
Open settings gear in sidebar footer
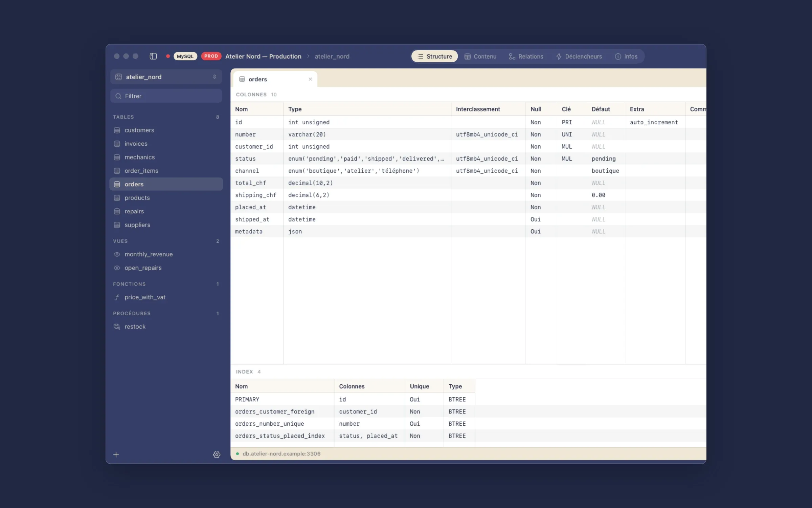coord(217,454)
